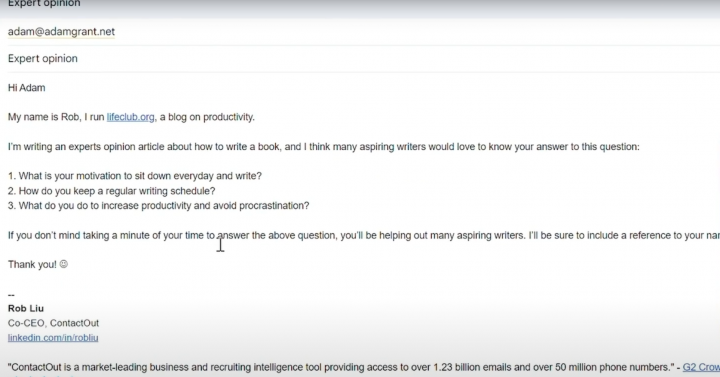Click question 2 about regular writing schedule
Viewport: 720px width, 377px height.
pyautogui.click(x=111, y=191)
